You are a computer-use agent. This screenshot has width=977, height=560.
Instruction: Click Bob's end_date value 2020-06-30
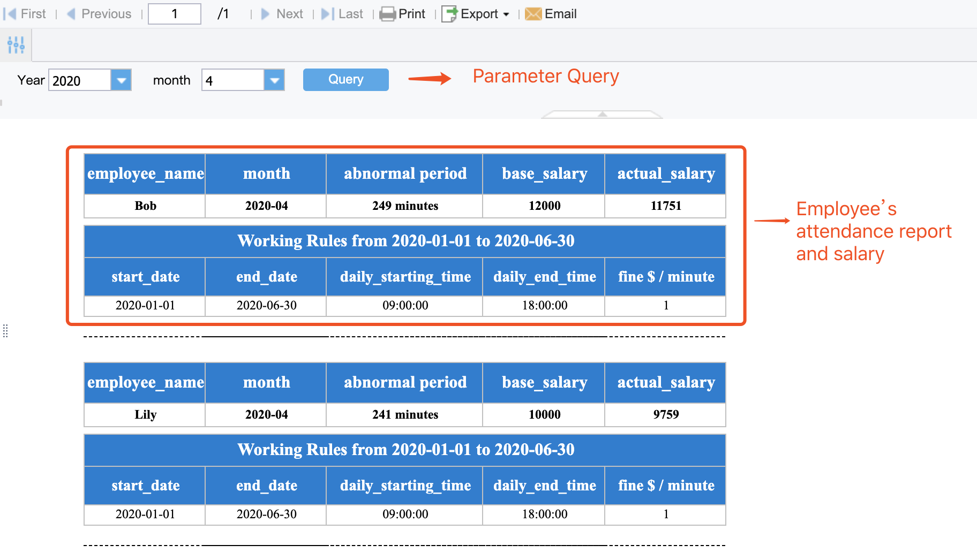(266, 305)
